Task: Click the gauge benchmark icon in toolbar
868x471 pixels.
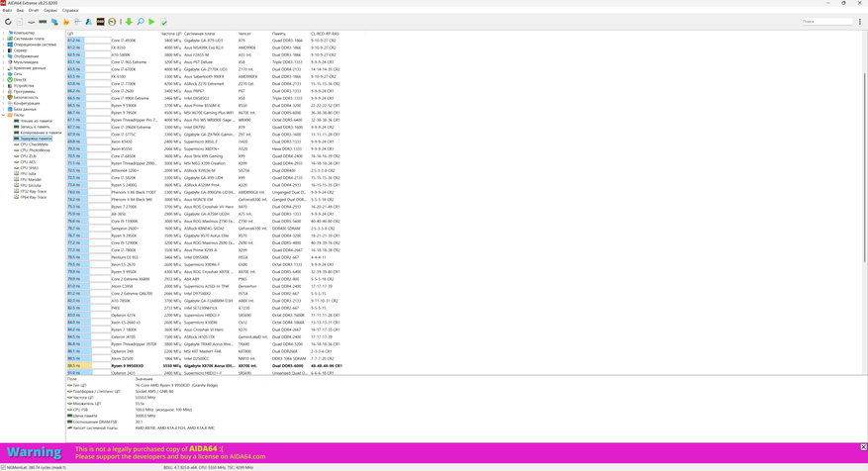Action: [x=112, y=22]
